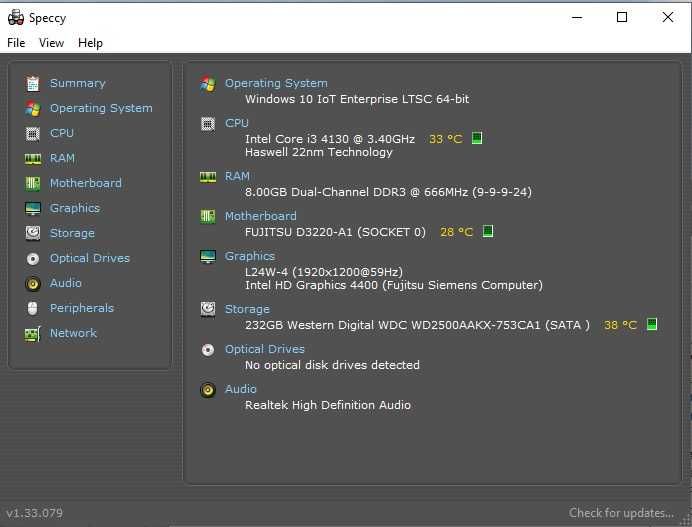Click the Storage hard drive icon in sidebar
The width and height of the screenshot is (692, 527).
pyautogui.click(x=33, y=233)
